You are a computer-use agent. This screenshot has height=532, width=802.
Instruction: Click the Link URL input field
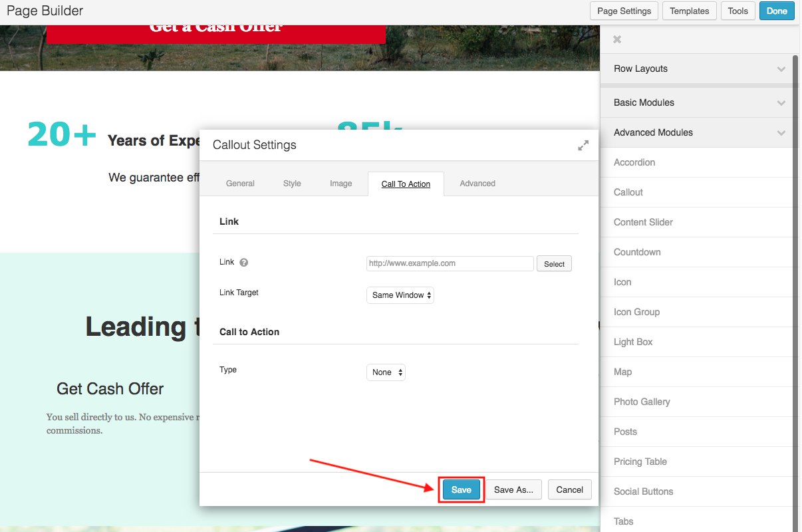450,263
